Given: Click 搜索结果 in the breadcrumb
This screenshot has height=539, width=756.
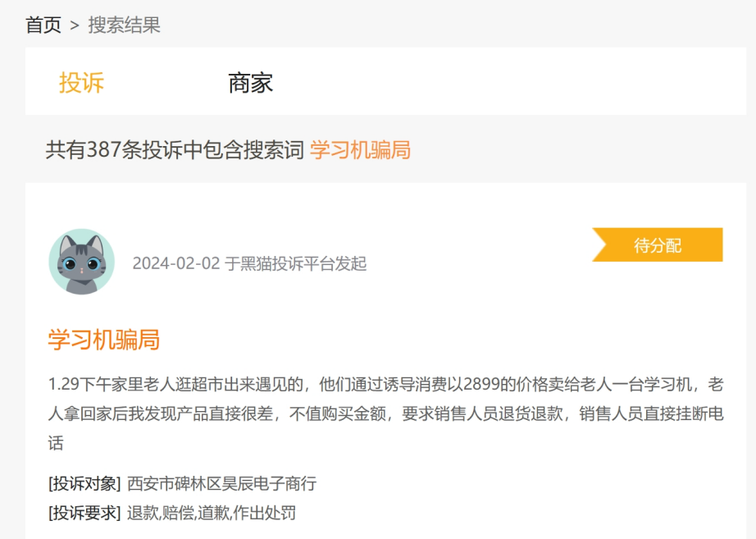Looking at the screenshot, I should [124, 25].
